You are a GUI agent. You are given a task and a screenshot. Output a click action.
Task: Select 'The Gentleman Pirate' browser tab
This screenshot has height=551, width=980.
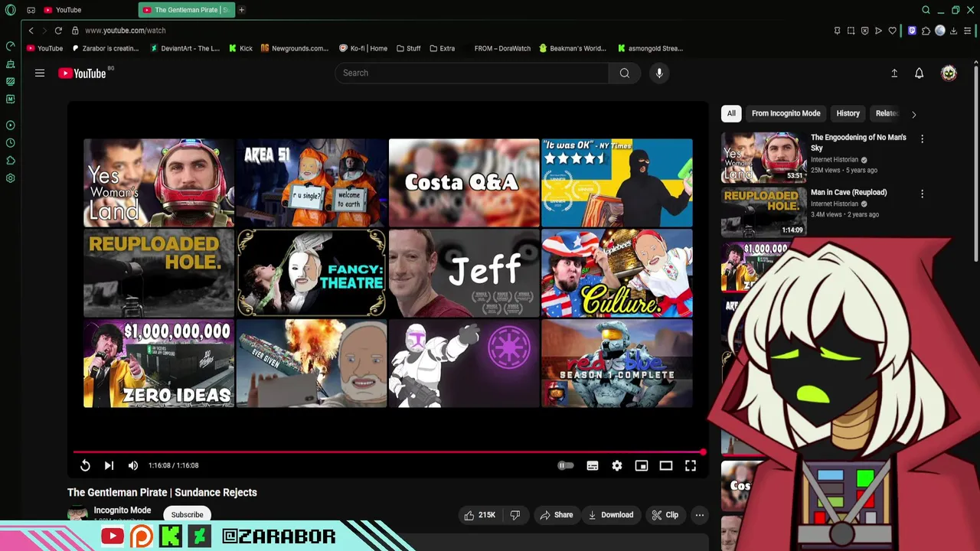(x=187, y=10)
